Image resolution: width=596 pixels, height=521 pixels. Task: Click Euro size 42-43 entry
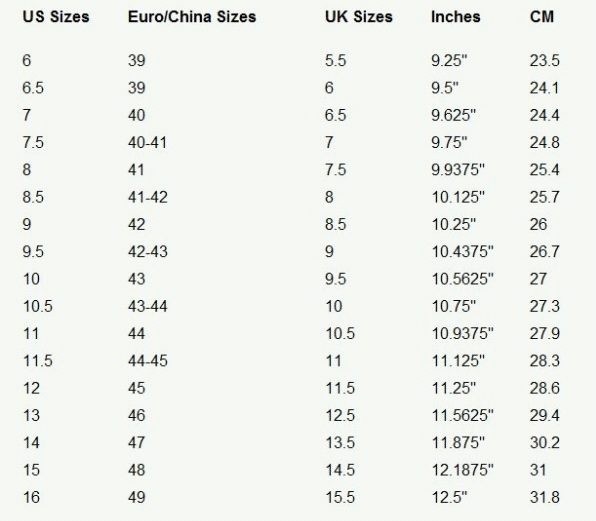coord(148,251)
